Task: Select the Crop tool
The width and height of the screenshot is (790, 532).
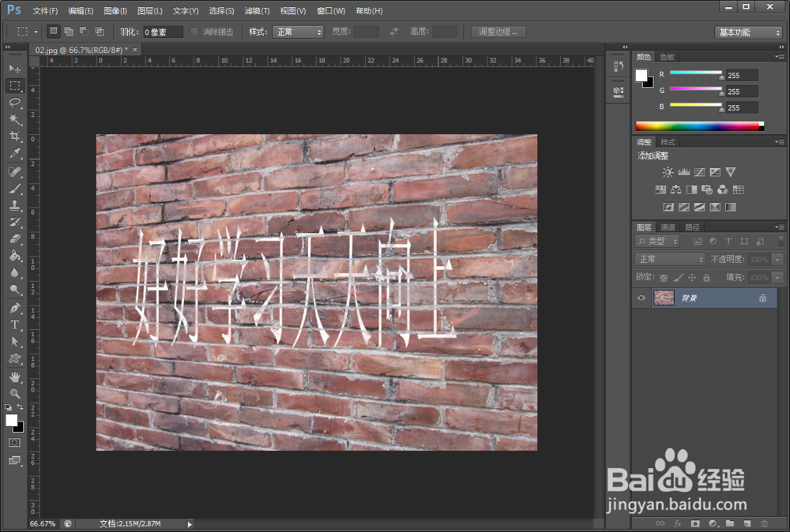Action: pyautogui.click(x=14, y=136)
